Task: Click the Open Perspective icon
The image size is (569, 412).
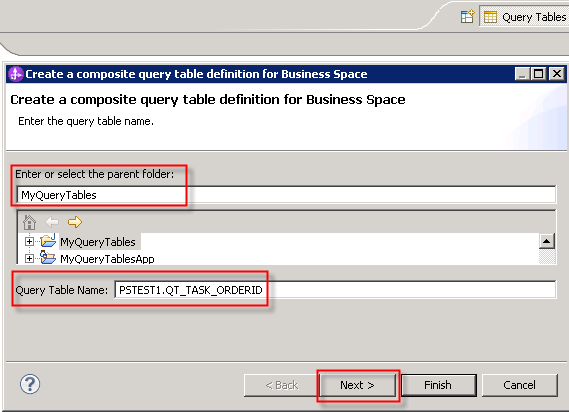Action: [467, 17]
